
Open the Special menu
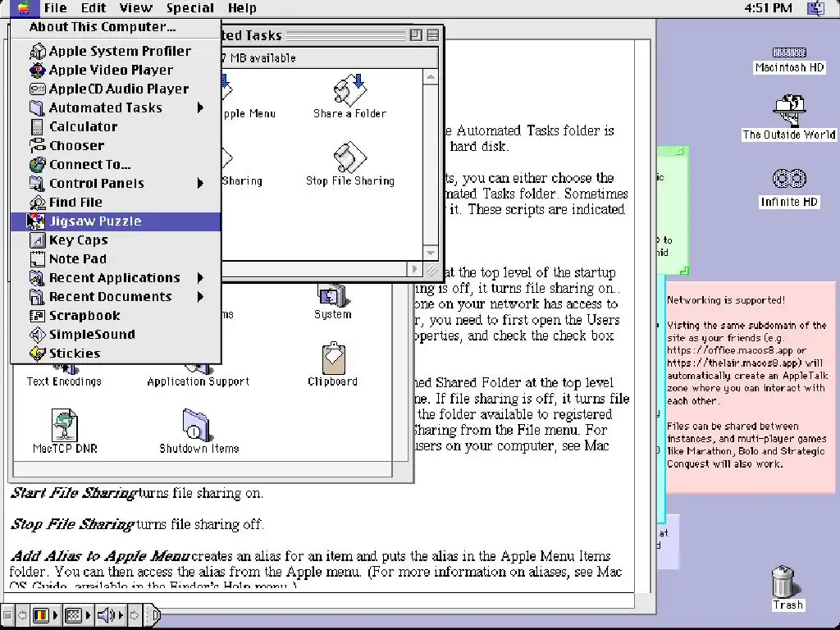click(189, 8)
